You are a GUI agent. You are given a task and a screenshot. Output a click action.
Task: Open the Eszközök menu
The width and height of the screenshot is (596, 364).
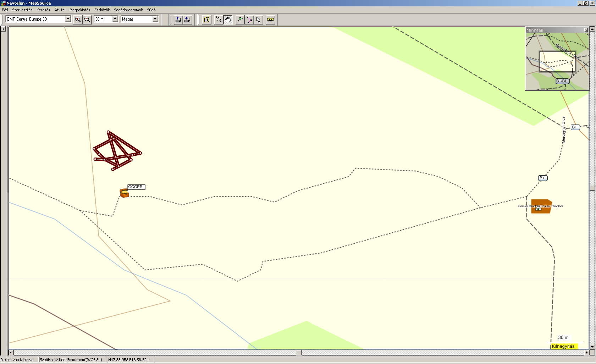102,10
